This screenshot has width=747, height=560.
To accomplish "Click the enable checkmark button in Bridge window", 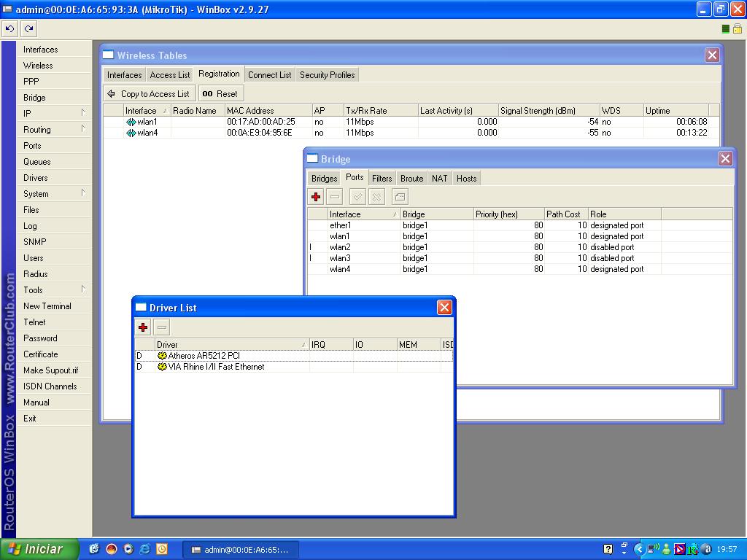I will click(x=357, y=197).
